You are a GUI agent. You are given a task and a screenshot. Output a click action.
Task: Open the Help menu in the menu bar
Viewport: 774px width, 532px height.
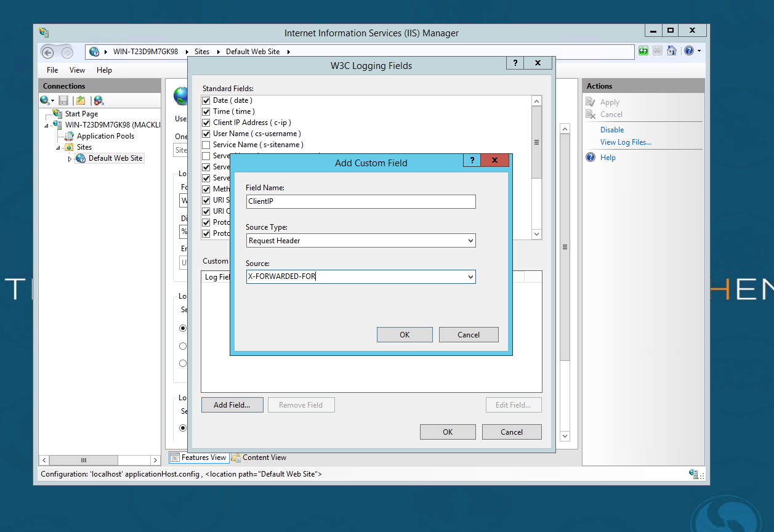[x=104, y=70]
